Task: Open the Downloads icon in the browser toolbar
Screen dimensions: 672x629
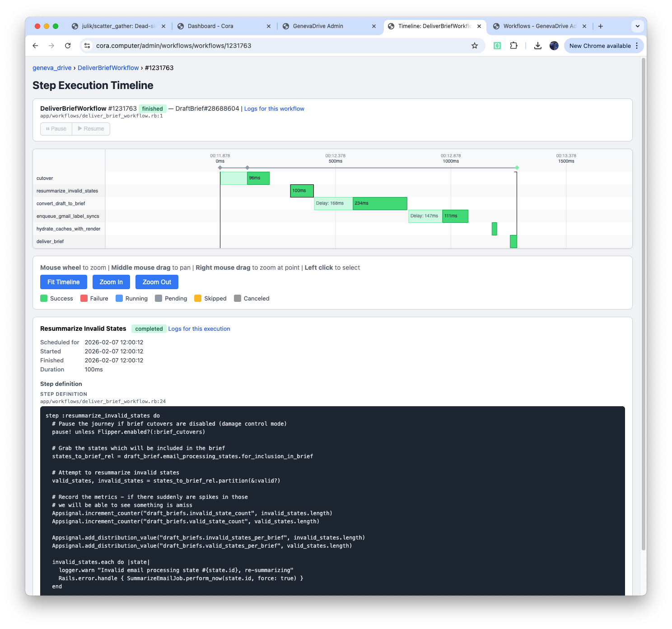Action: click(x=537, y=46)
